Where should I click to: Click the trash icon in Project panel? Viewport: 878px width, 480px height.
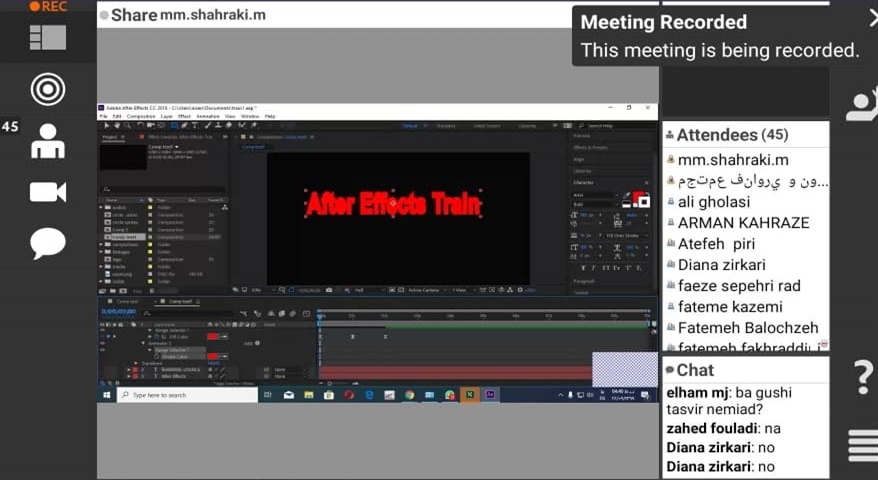click(152, 291)
